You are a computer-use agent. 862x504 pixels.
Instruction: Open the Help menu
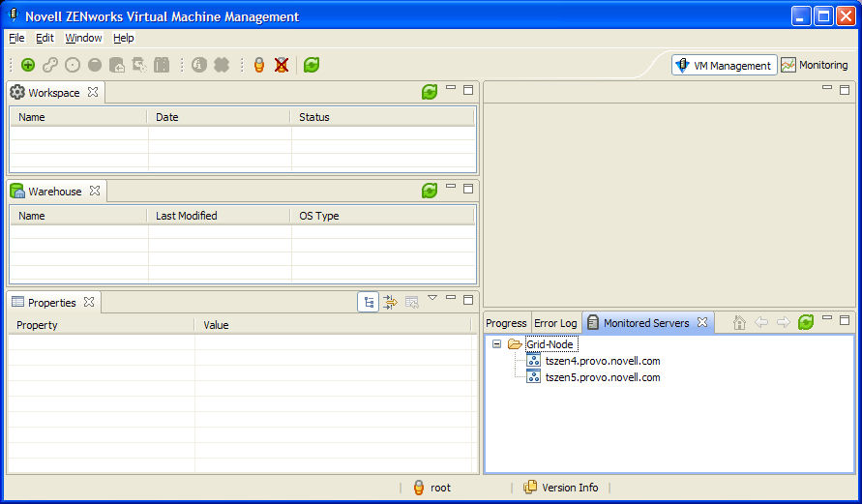click(x=124, y=38)
